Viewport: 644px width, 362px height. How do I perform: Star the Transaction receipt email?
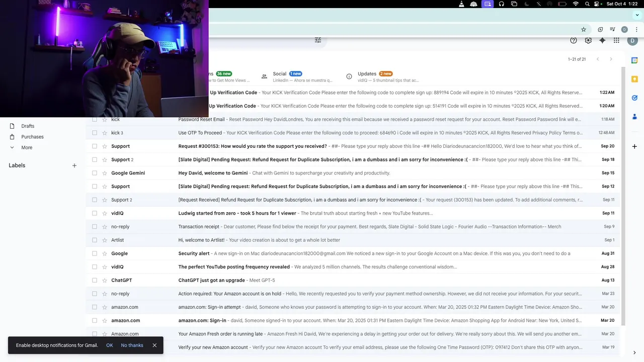pos(105,227)
